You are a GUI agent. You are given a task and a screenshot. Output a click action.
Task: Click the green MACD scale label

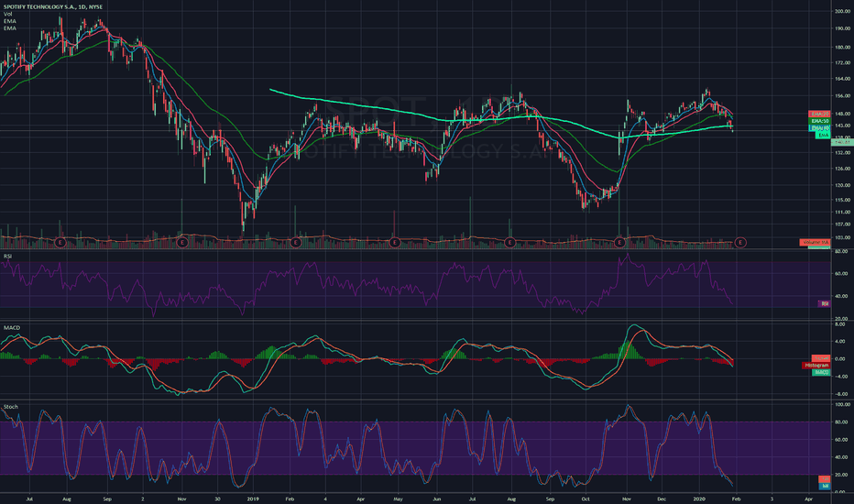click(821, 373)
